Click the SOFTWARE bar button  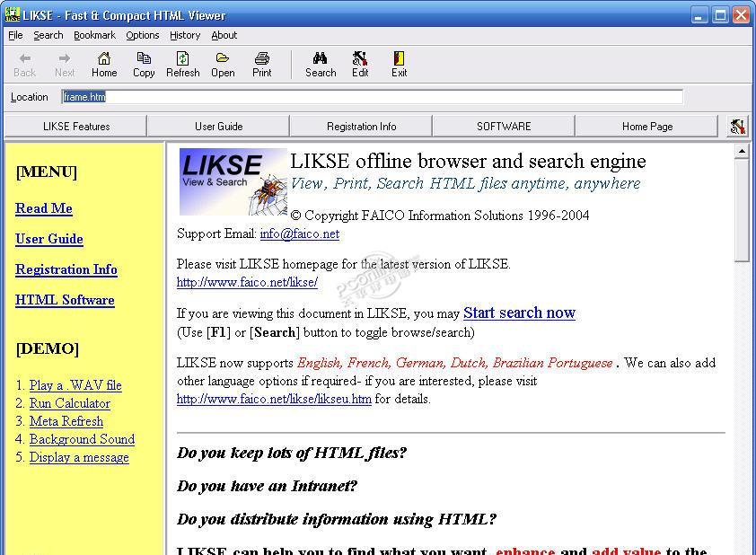pyautogui.click(x=504, y=127)
